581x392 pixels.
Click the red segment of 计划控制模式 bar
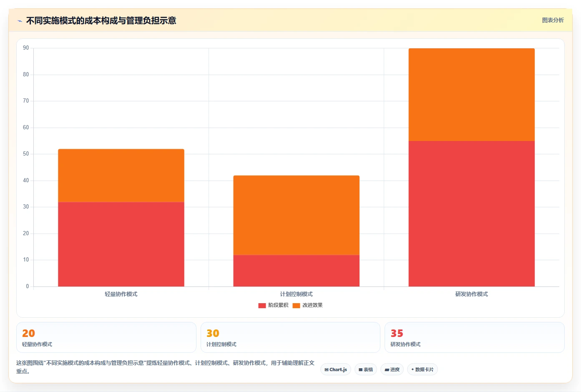pyautogui.click(x=296, y=271)
